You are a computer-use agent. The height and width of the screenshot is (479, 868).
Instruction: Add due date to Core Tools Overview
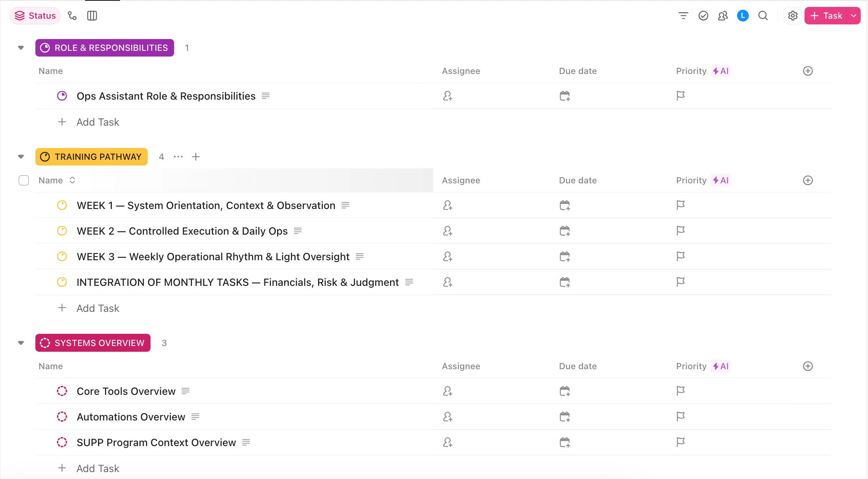pyautogui.click(x=565, y=391)
